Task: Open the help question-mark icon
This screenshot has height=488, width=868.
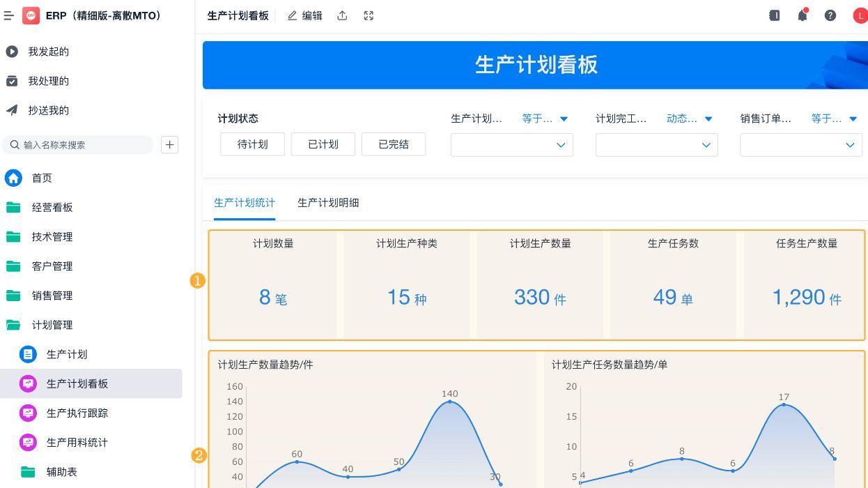Action: coord(830,15)
